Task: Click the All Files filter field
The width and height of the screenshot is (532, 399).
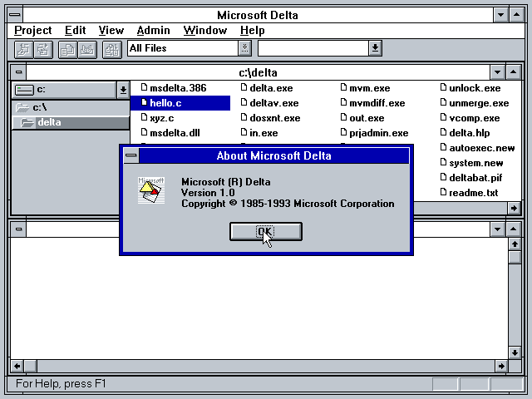Action: [183, 48]
